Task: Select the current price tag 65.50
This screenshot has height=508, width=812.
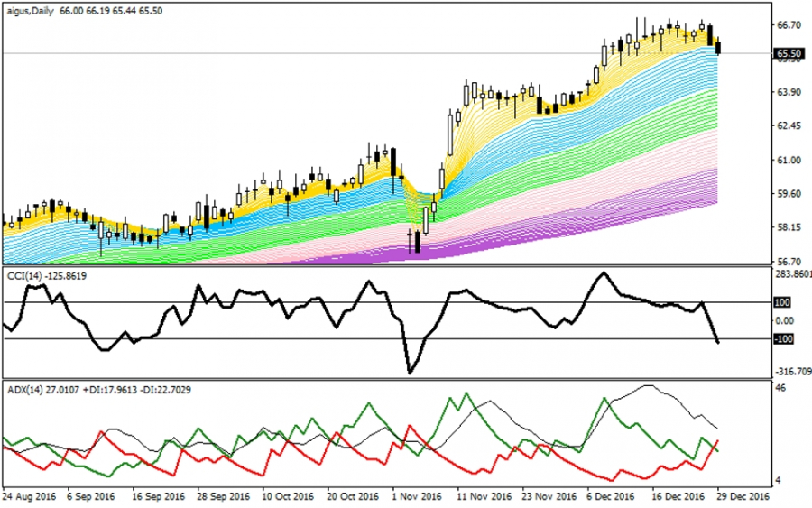Action: [789, 54]
